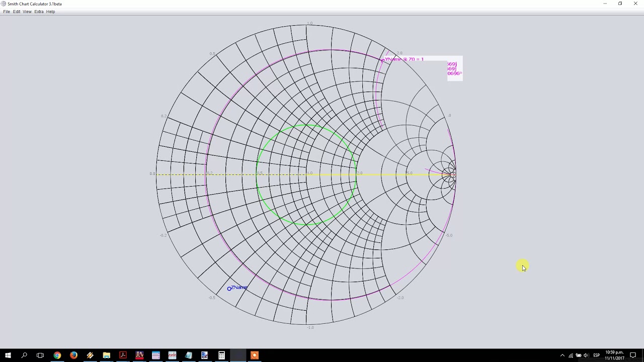Open the File menu
Screen dimensions: 644x362
pyautogui.click(x=7, y=12)
